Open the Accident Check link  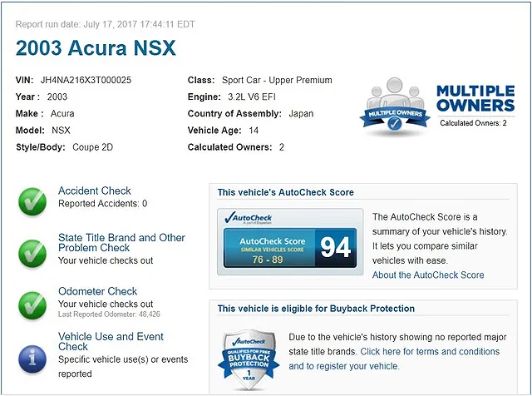(94, 191)
